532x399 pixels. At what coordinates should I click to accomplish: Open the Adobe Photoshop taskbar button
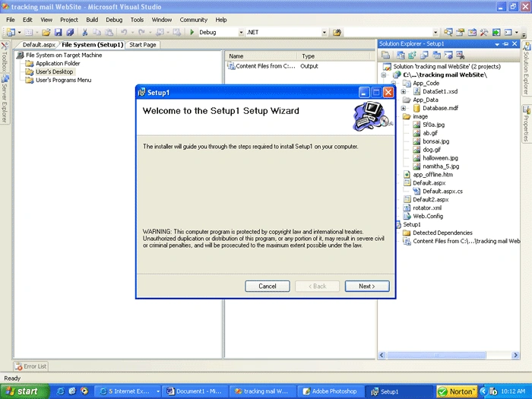pyautogui.click(x=330, y=391)
